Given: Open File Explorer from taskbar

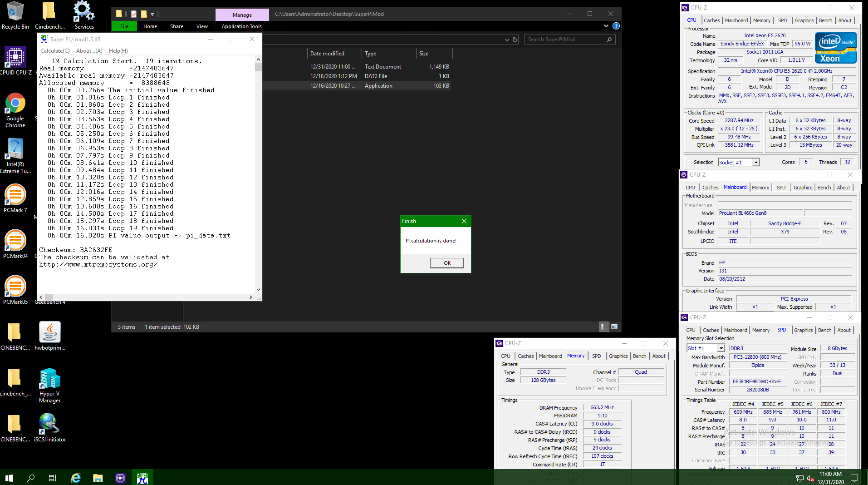Looking at the screenshot, I should (x=98, y=478).
